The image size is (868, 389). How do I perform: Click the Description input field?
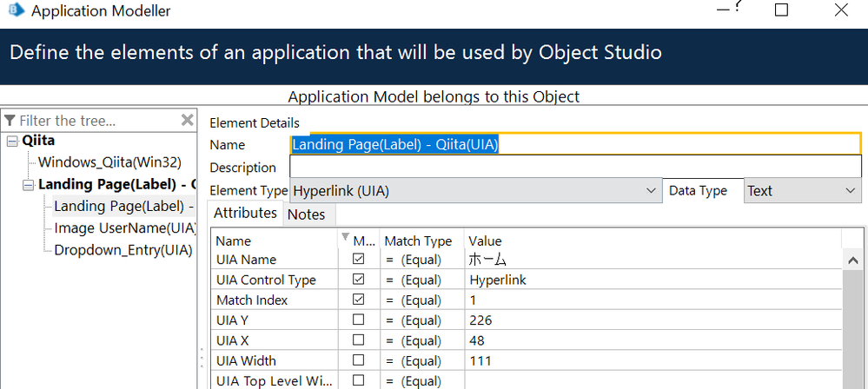click(x=575, y=167)
